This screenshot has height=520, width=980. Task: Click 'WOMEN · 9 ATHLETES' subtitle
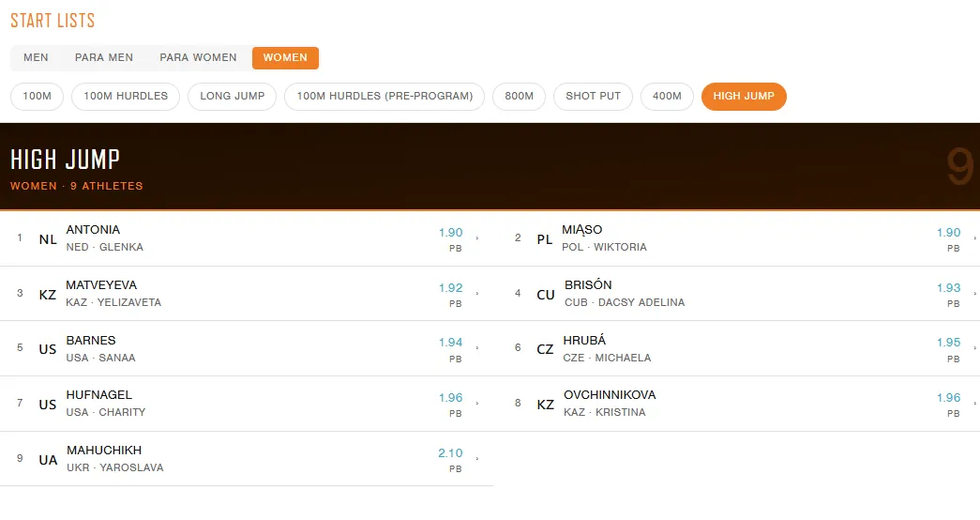(76, 186)
